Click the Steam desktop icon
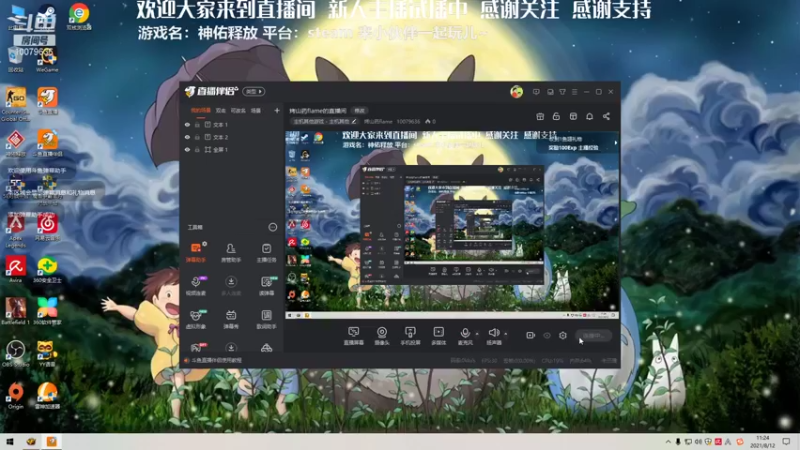Screen dimensions: 800x450 point(47,16)
